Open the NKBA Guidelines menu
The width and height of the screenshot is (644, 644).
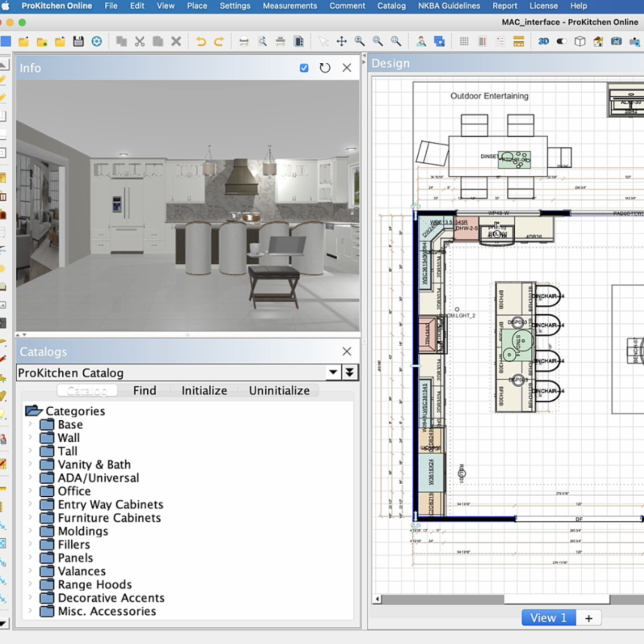(449, 6)
